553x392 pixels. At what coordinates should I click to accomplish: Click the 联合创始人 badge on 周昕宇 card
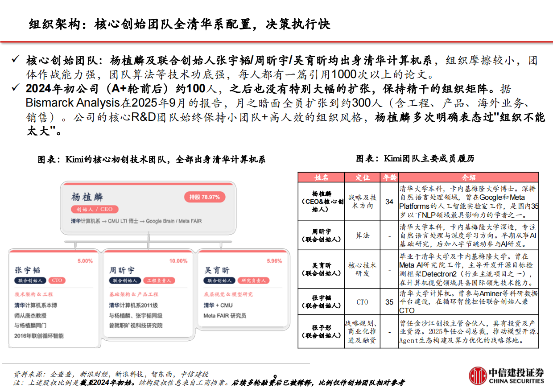125,281
